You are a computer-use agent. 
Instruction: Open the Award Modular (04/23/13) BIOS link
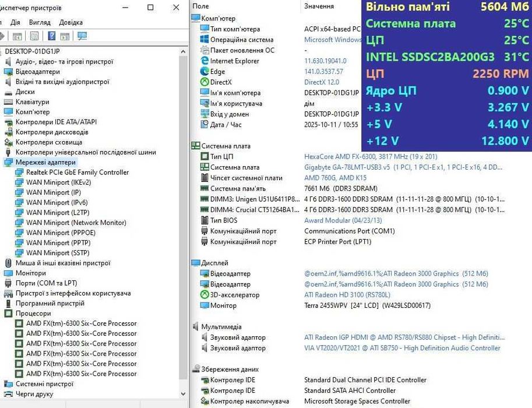click(343, 220)
